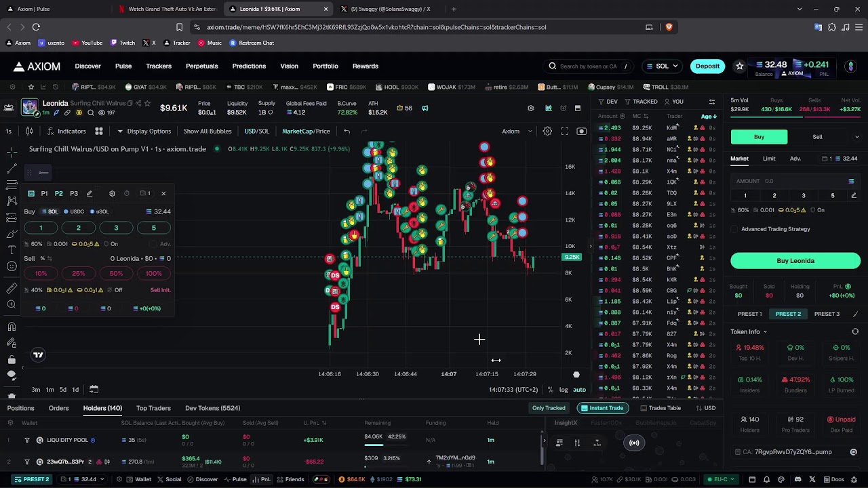
Task: Open the watchlist star in top bar
Action: [740, 66]
